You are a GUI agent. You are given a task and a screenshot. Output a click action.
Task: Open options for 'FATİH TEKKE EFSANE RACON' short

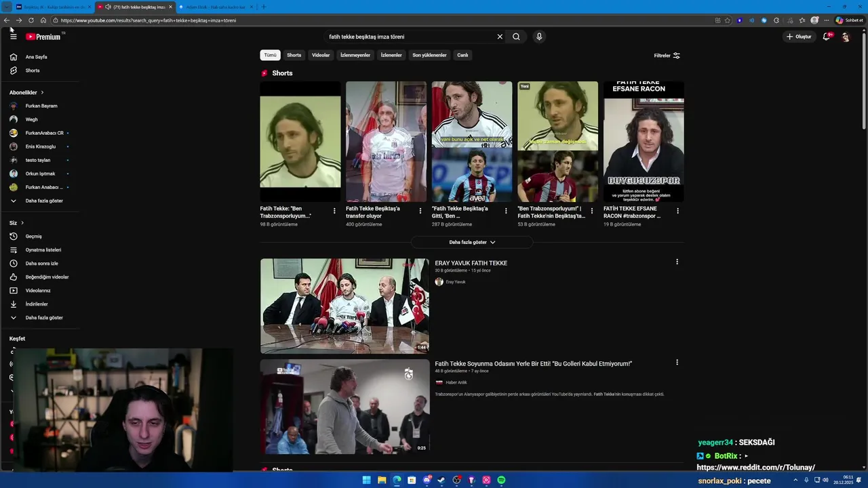[x=677, y=211]
